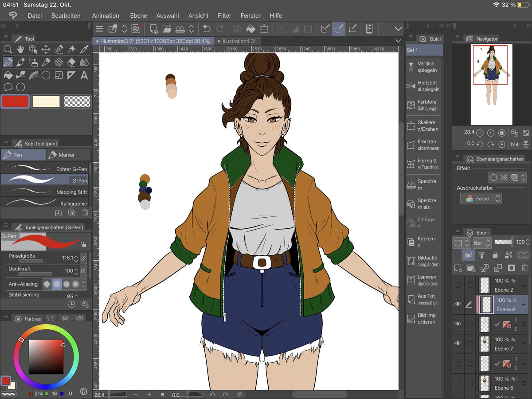Expand the command bar overflow chevron

pos(398,29)
